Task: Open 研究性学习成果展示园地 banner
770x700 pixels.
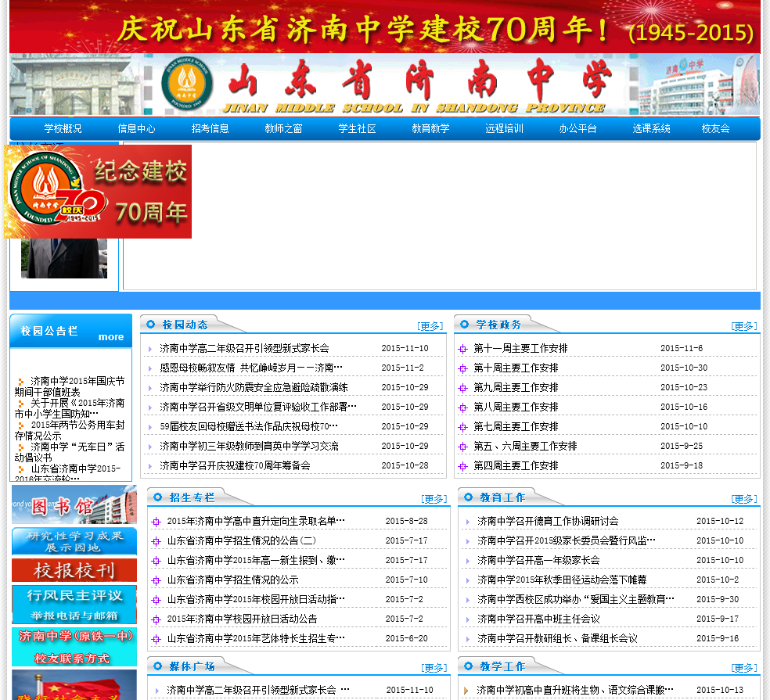Action: [x=74, y=541]
